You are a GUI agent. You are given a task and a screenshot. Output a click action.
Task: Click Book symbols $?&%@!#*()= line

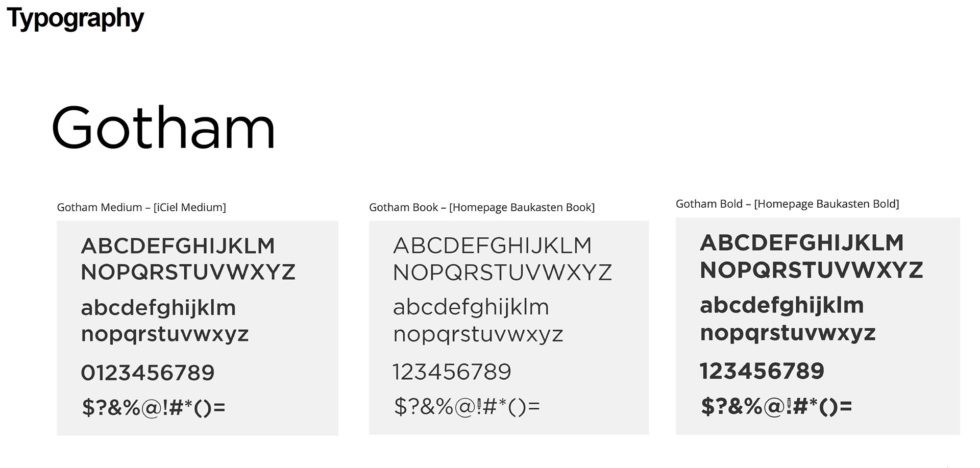click(x=467, y=407)
